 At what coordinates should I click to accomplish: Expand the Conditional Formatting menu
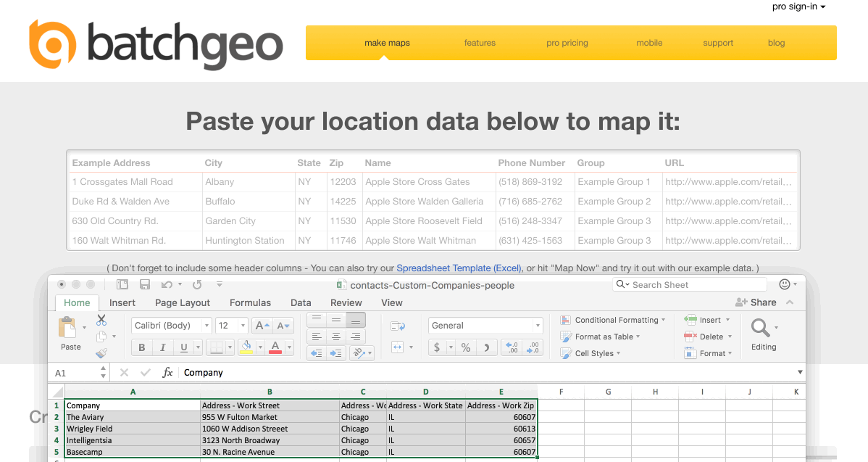pos(616,320)
